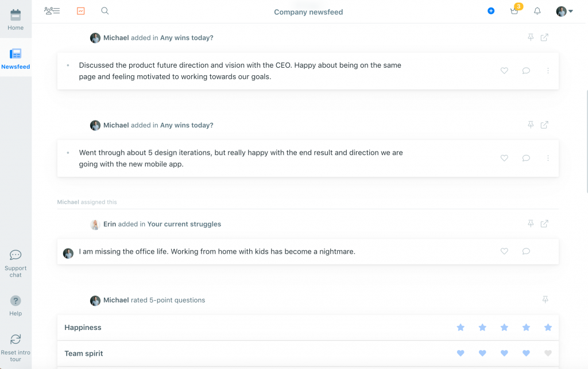Open the notifications bell

[537, 11]
